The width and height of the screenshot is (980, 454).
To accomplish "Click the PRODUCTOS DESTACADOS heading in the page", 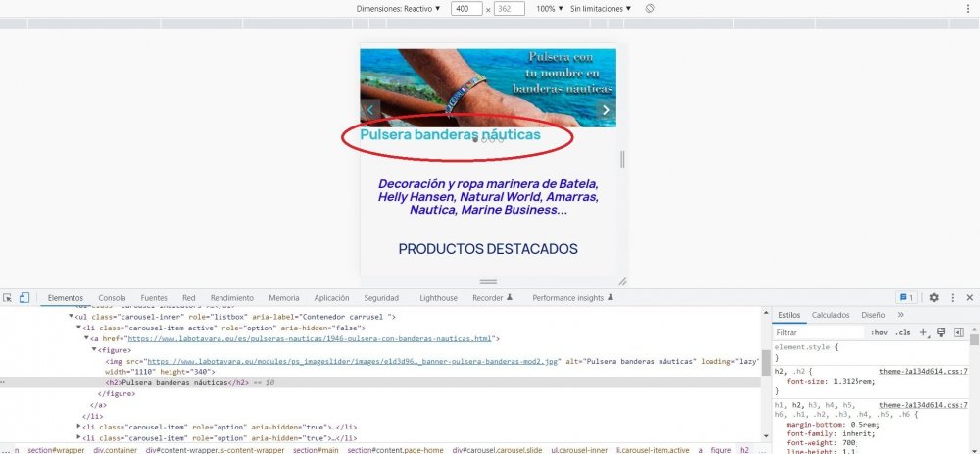I will point(488,249).
